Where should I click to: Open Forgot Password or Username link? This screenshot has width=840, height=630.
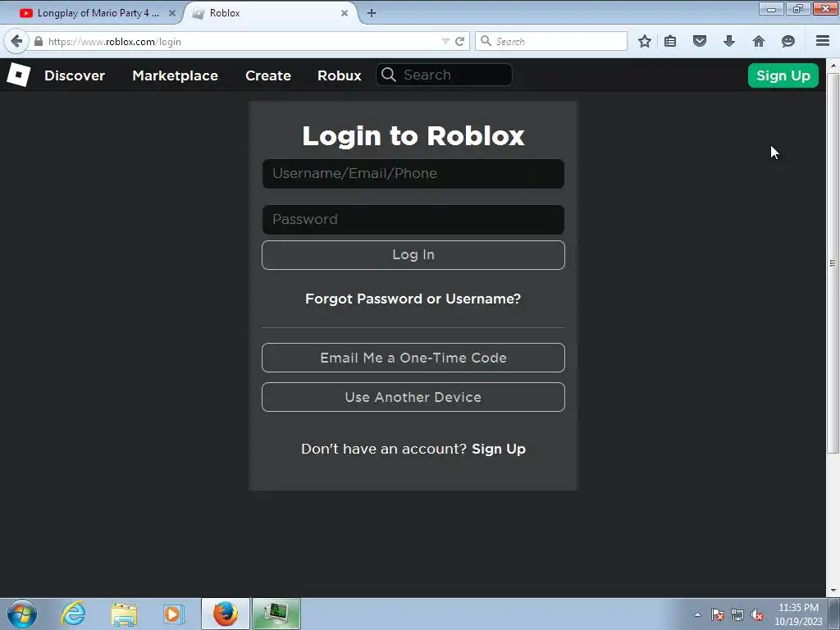tap(413, 299)
